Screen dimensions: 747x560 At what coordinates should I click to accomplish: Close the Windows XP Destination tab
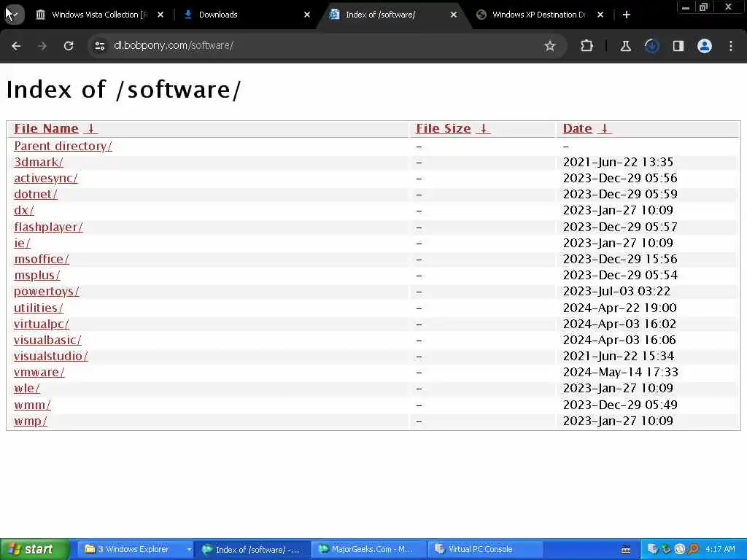600,15
